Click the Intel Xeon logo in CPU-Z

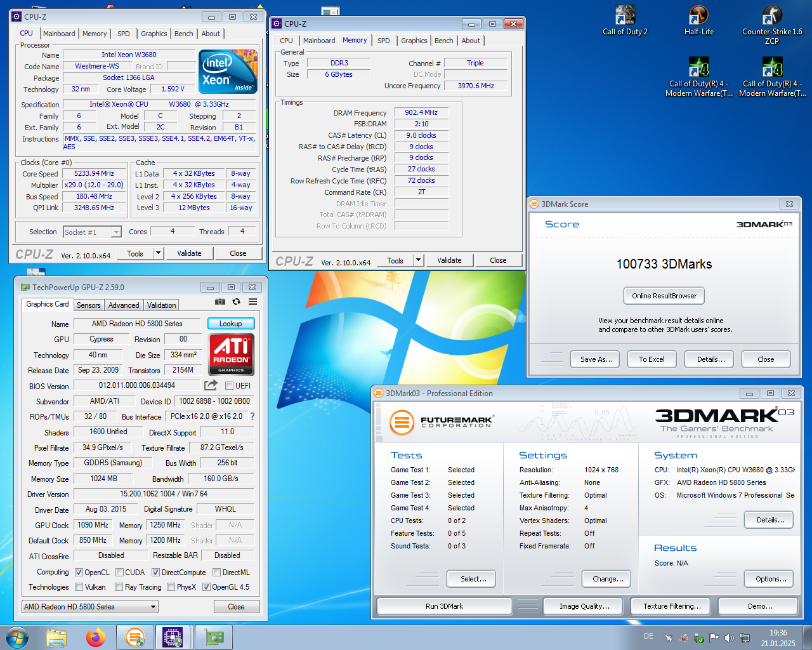point(228,72)
